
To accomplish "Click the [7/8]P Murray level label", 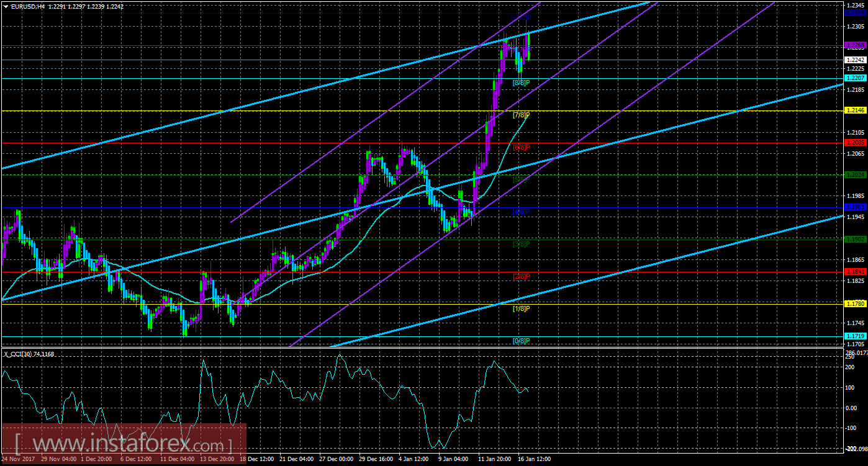I will 521,115.
